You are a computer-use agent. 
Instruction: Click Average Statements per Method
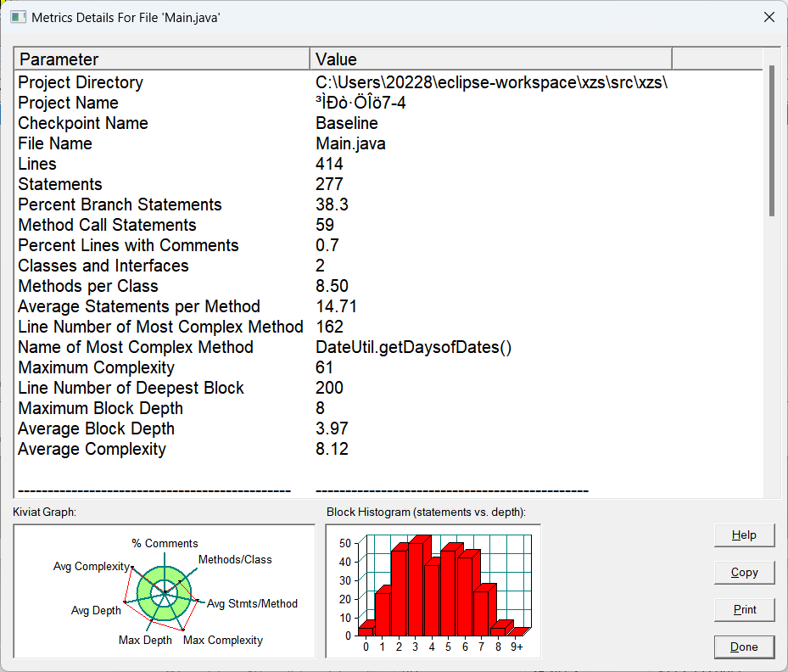pos(139,306)
